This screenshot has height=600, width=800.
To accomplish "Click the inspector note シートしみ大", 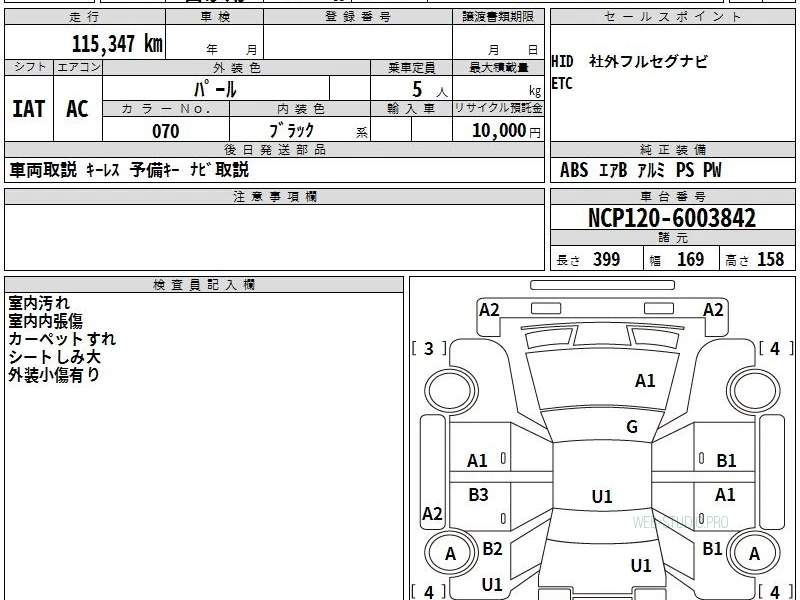I will click(55, 357).
